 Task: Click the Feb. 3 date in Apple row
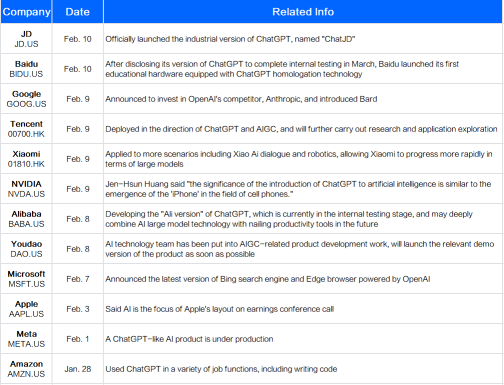78,309
